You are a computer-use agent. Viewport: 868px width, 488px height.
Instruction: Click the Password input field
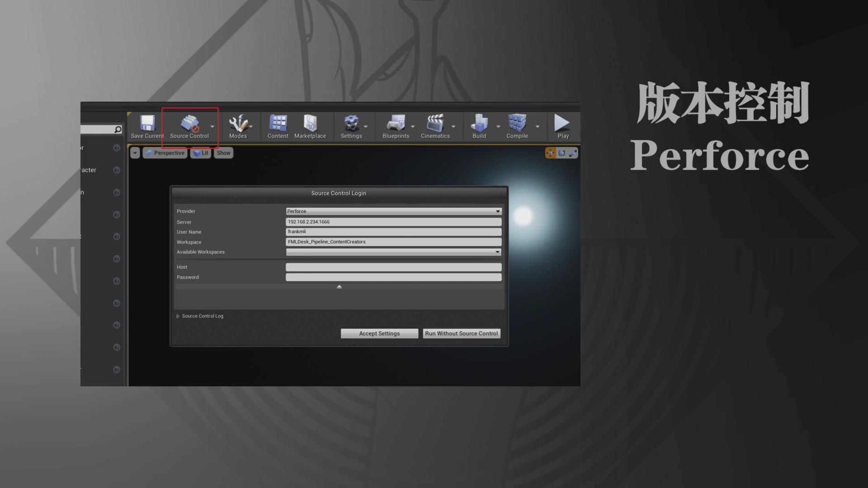[393, 277]
